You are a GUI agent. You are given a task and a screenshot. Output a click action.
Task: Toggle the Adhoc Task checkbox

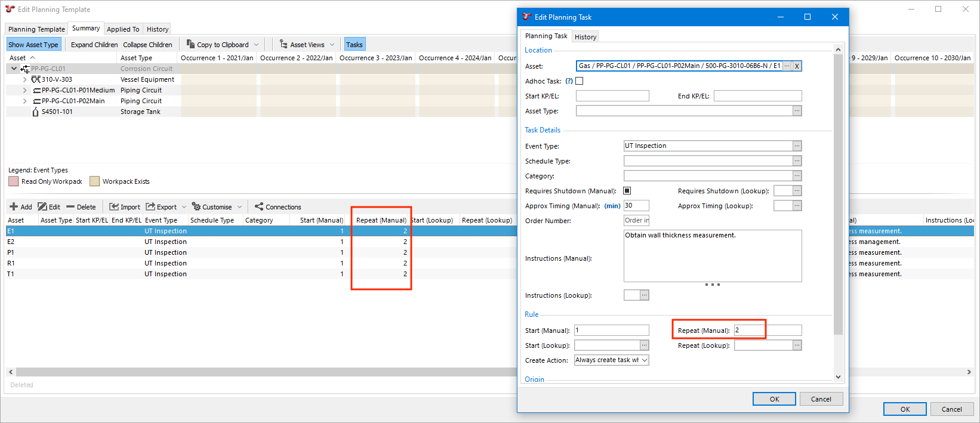pos(579,81)
